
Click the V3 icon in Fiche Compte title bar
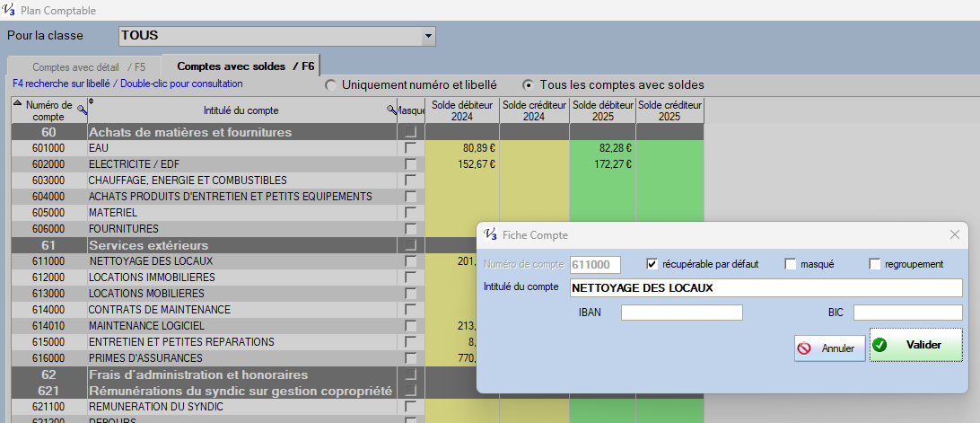(490, 234)
